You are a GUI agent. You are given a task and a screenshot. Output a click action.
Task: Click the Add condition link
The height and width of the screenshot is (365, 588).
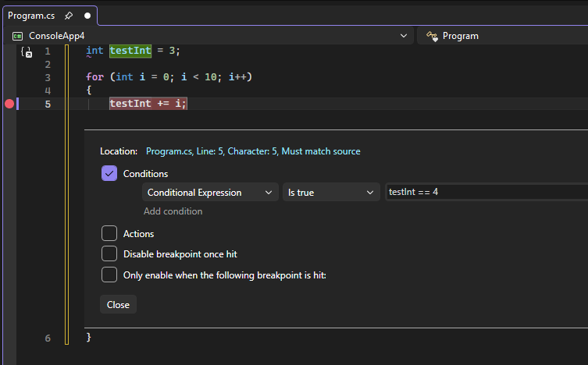pyautogui.click(x=173, y=211)
